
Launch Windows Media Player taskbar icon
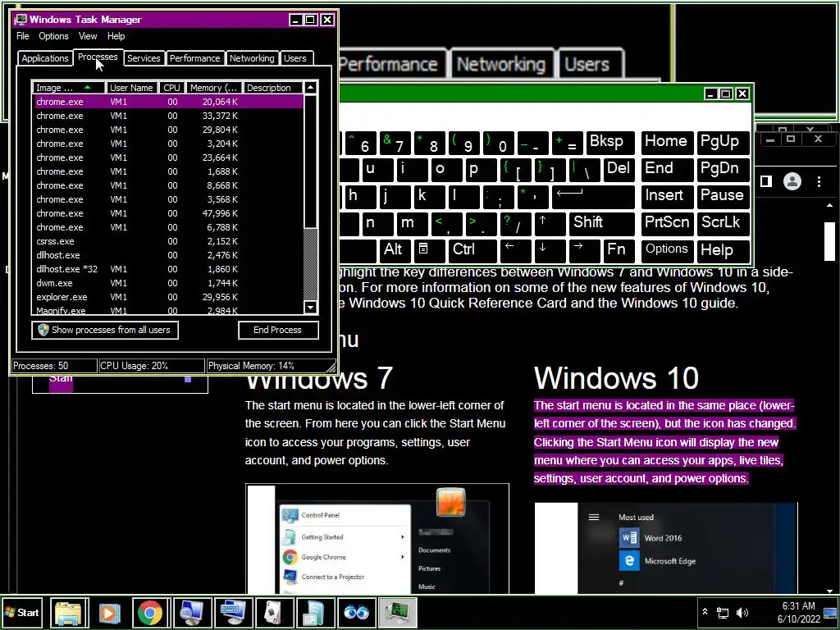pos(109,613)
